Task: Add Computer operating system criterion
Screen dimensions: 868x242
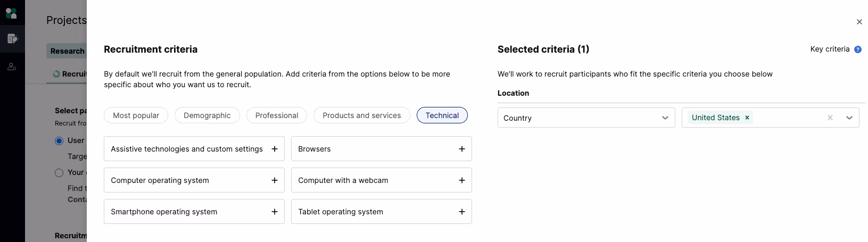Action: (275, 180)
